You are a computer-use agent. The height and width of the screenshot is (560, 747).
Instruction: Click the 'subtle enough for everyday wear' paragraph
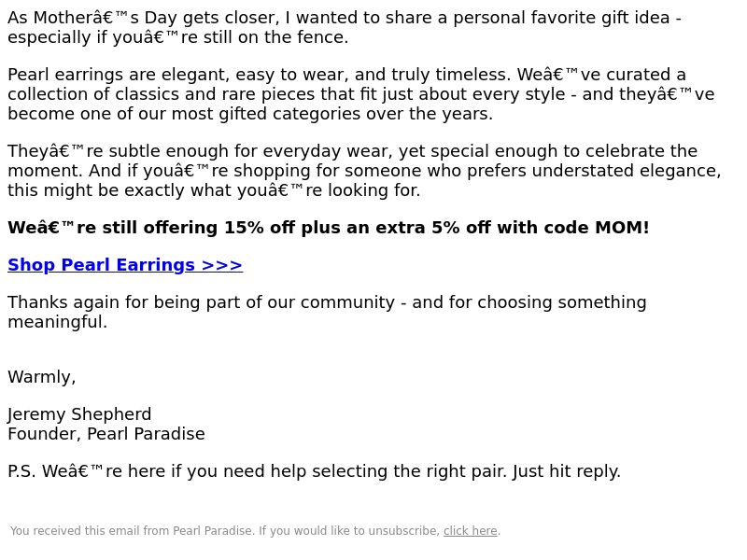(364, 171)
